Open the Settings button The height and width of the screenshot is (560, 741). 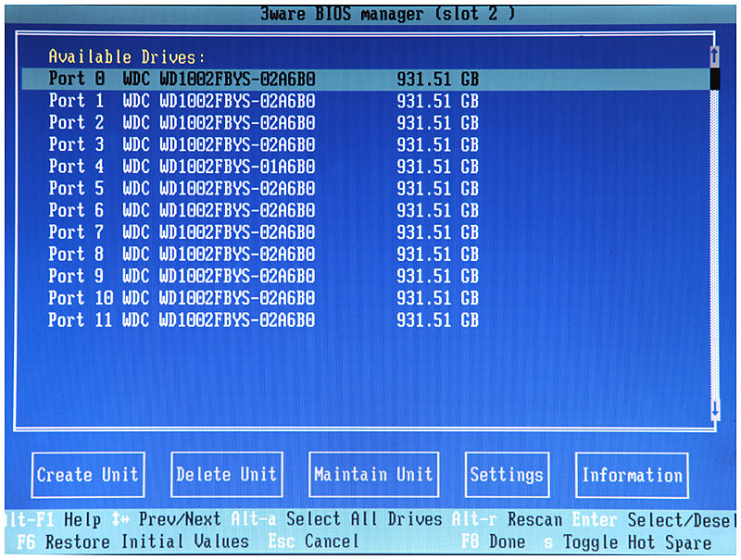pyautogui.click(x=507, y=475)
